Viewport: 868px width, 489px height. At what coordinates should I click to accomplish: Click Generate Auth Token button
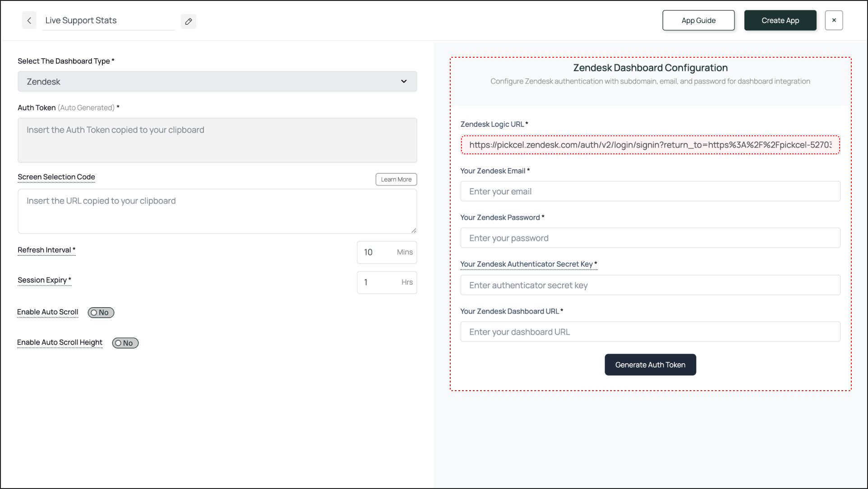pos(650,365)
